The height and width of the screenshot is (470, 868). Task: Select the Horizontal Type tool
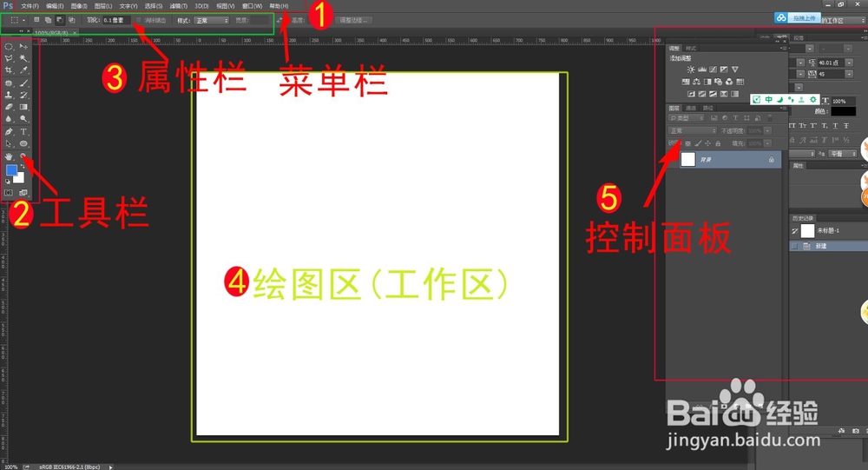(23, 132)
